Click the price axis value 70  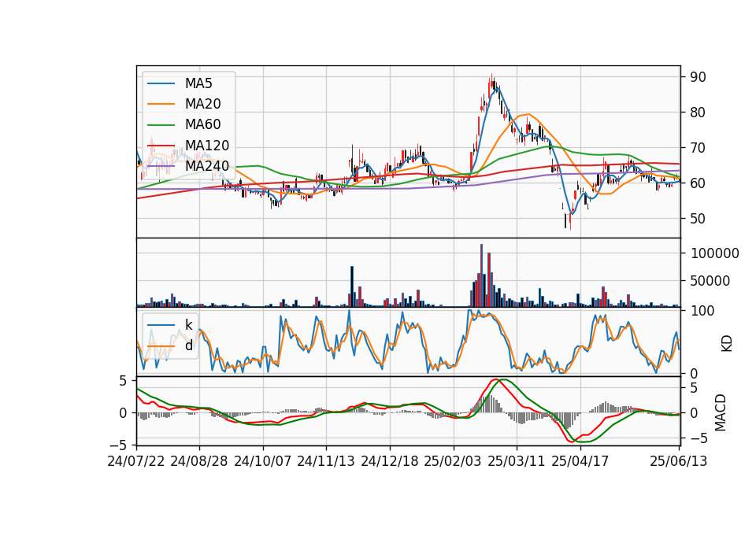pos(698,148)
